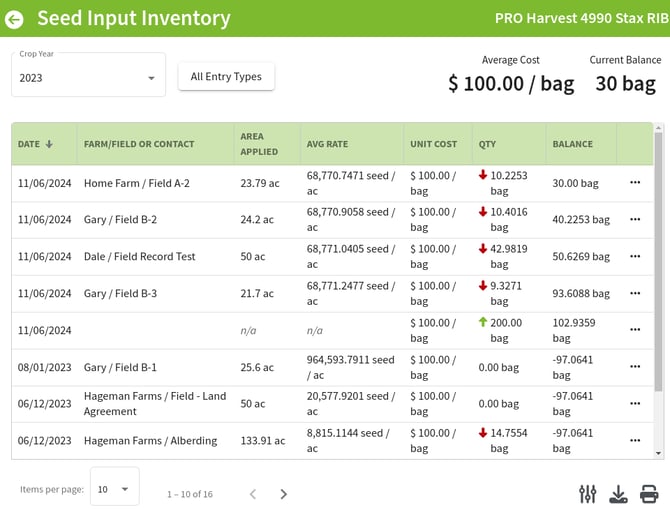This screenshot has width=670, height=519.
Task: Go to previous page of results
Action: (253, 494)
